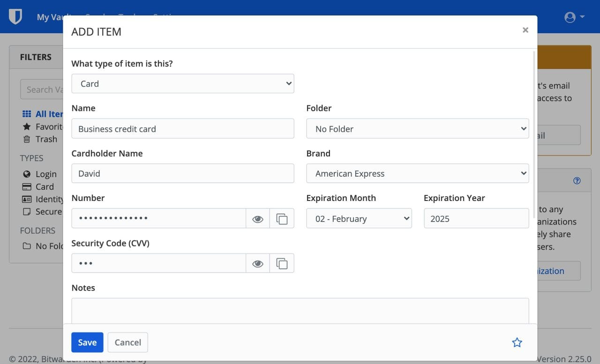The width and height of the screenshot is (600, 364).
Task: Filter vault by Identity type
Action: (x=43, y=199)
